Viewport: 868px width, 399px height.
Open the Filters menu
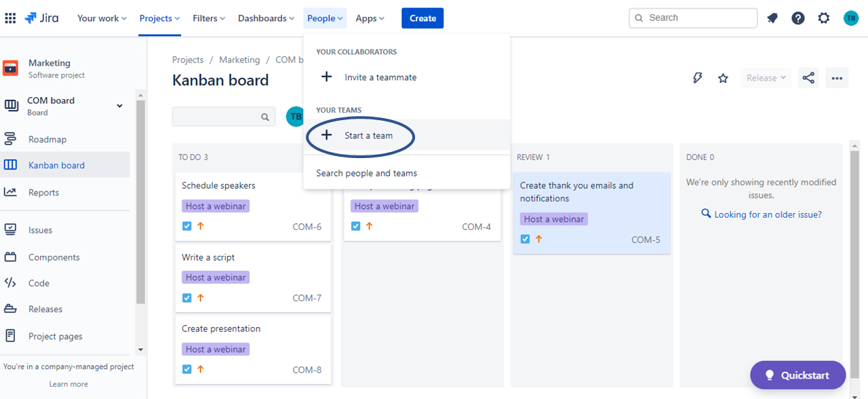click(x=208, y=18)
